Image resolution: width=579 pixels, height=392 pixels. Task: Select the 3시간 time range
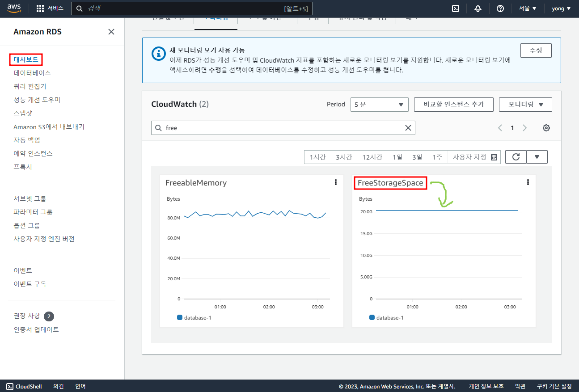tap(344, 157)
